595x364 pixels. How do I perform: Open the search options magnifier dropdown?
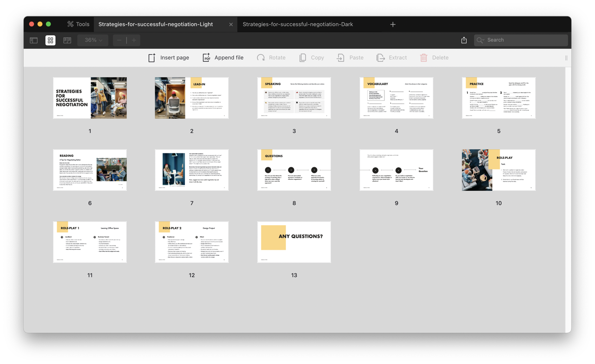481,40
